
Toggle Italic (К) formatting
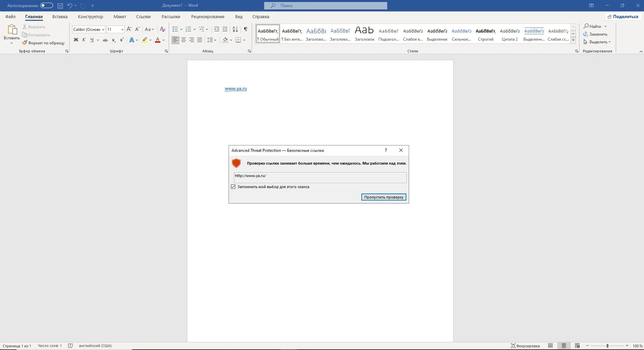point(84,40)
